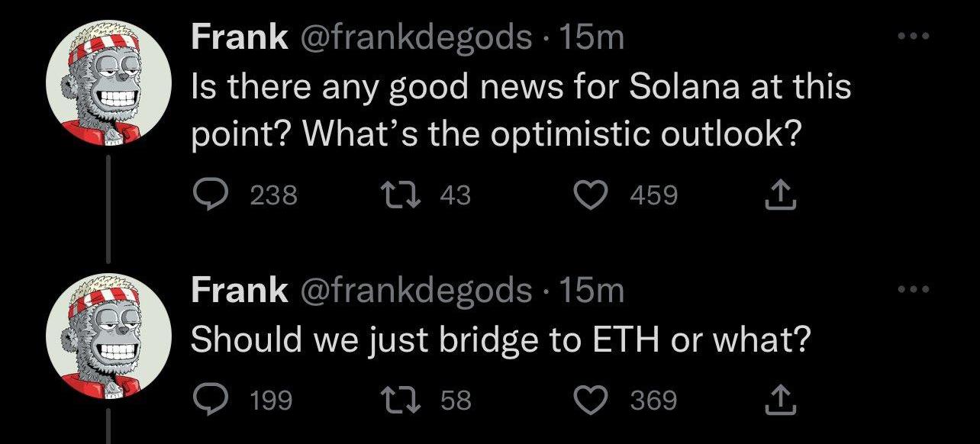Like the bridge to ETH tweet
The width and height of the screenshot is (980, 444).
tap(588, 400)
